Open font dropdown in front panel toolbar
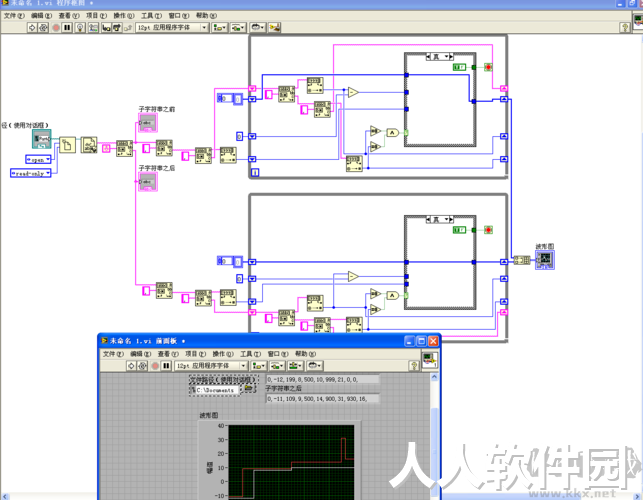643x500 pixels. [x=211, y=365]
